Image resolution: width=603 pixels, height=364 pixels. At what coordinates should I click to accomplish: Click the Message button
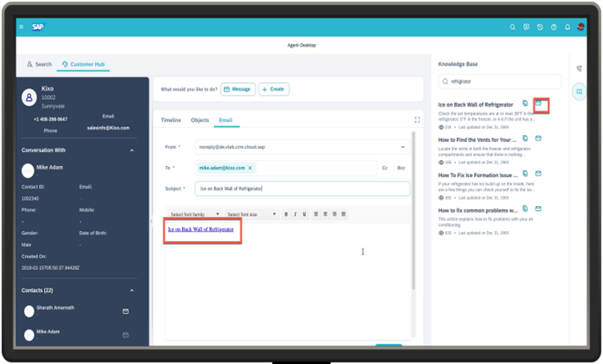(238, 89)
